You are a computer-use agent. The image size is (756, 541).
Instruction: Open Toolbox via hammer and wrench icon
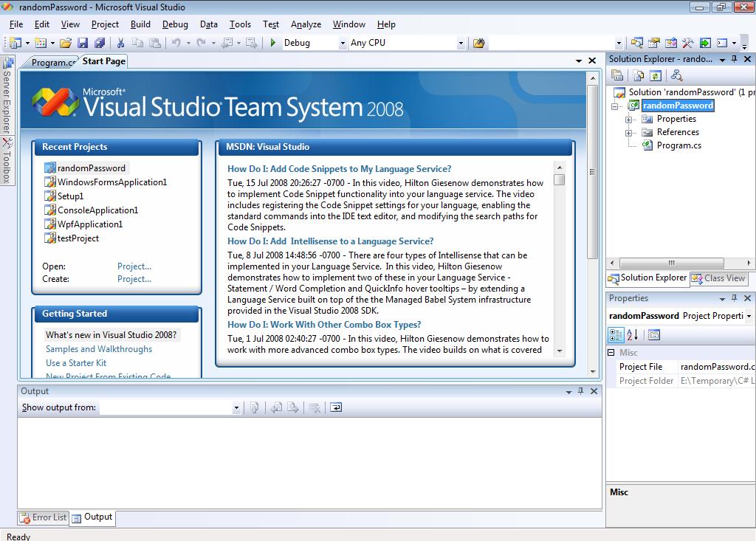tap(687, 43)
